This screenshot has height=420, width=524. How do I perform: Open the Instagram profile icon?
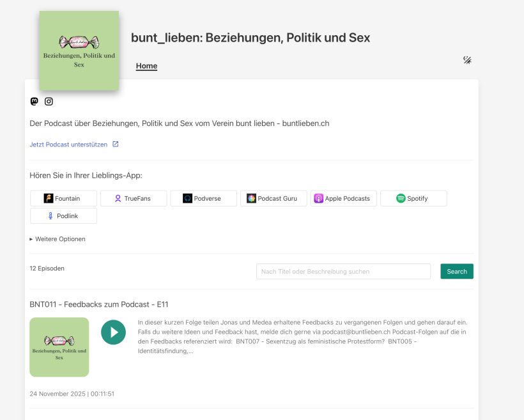pyautogui.click(x=49, y=101)
